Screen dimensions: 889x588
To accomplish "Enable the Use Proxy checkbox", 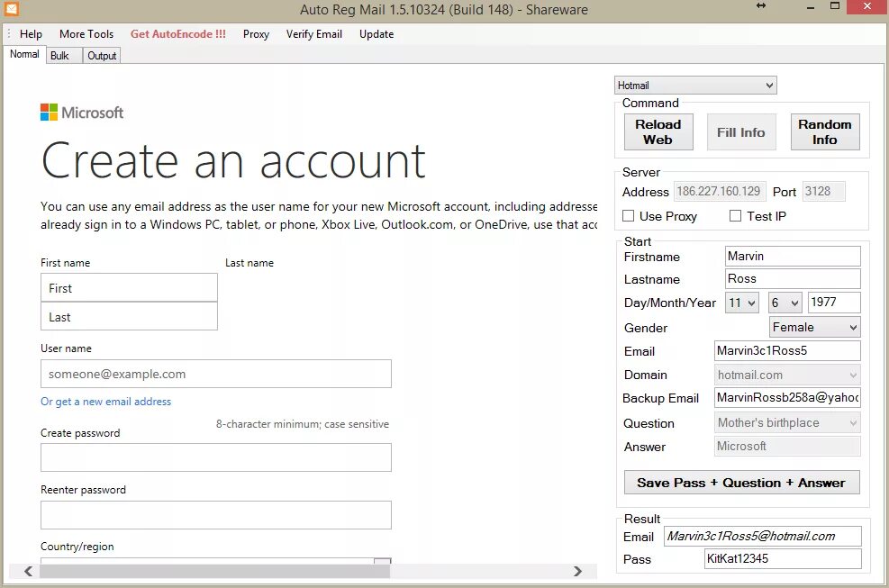I will (628, 216).
